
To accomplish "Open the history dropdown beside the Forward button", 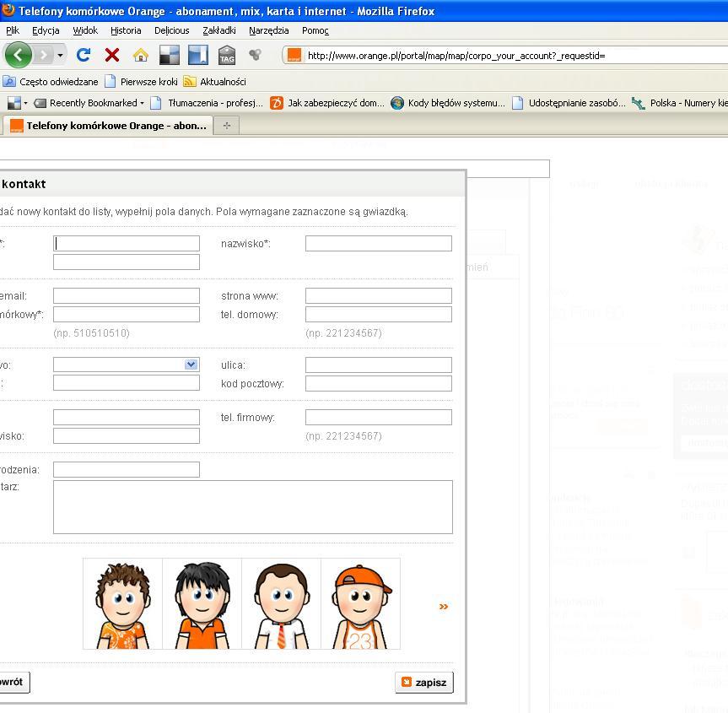I will [x=60, y=56].
